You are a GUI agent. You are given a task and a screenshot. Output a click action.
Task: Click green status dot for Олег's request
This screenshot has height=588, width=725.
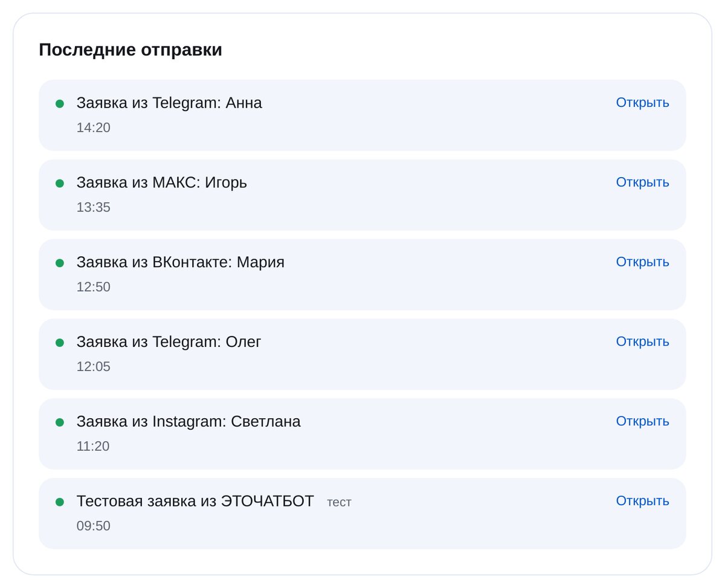click(x=60, y=343)
